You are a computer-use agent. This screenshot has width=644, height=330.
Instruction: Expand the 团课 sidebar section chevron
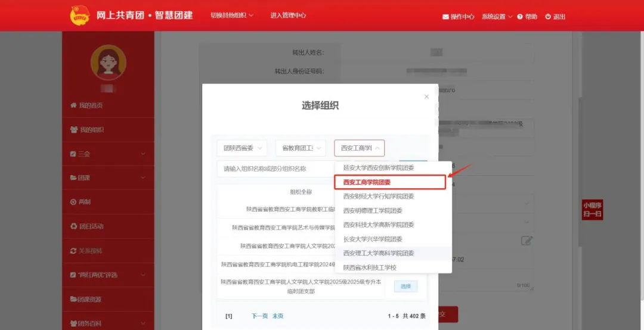(143, 178)
